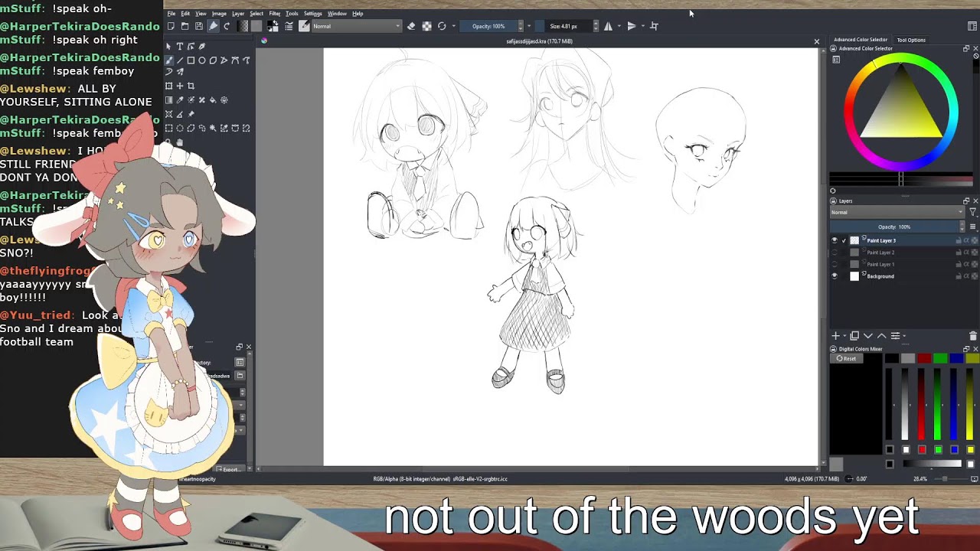Open the layer filter funnel dropdown
The height and width of the screenshot is (551, 980).
pyautogui.click(x=973, y=212)
